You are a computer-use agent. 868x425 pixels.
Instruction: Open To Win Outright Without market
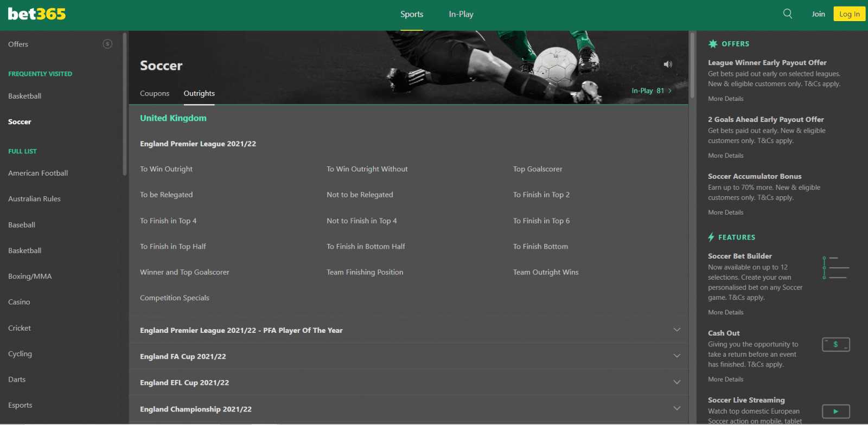(367, 169)
